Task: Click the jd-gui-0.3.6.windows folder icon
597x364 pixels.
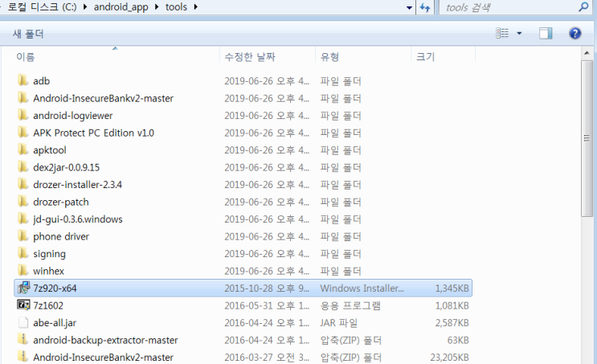Action: point(22,219)
